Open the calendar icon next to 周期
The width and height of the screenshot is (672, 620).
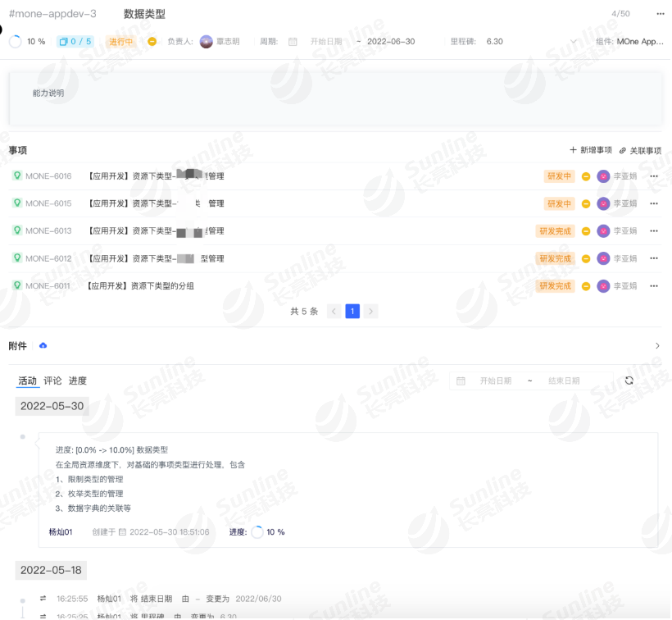[x=293, y=42]
